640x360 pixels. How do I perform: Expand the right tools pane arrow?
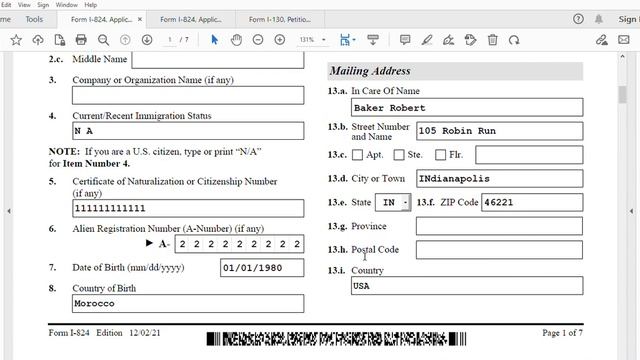point(631,211)
